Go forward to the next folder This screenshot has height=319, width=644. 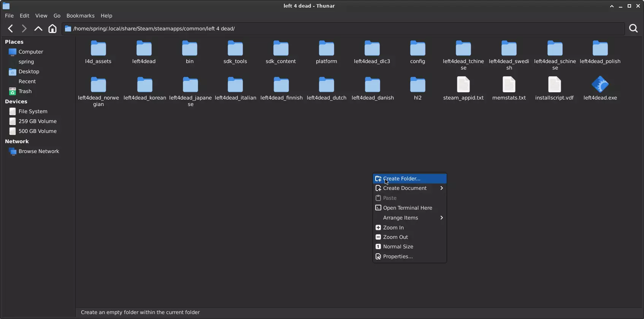tap(24, 28)
